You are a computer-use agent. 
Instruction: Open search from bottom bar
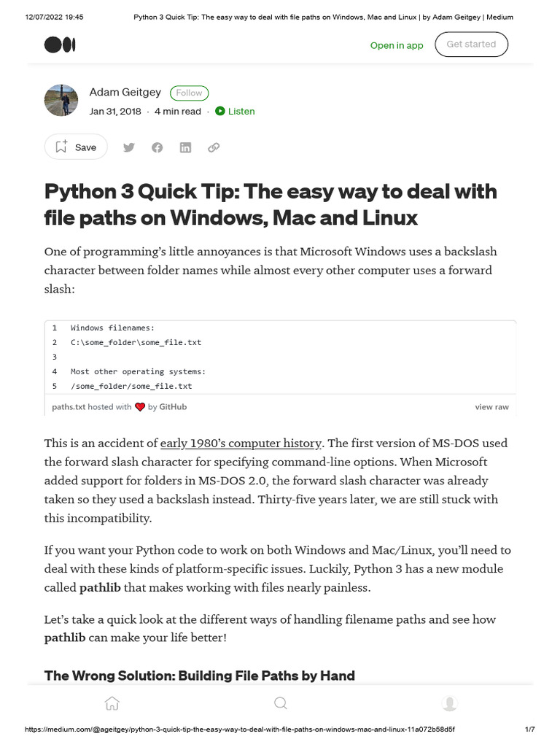[x=280, y=703]
